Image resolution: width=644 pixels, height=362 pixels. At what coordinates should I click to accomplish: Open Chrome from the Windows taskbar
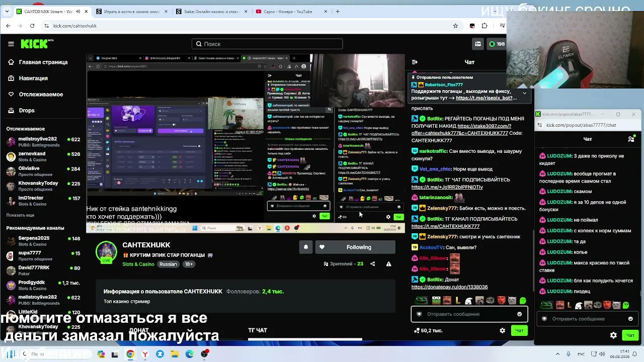pyautogui.click(x=130, y=354)
